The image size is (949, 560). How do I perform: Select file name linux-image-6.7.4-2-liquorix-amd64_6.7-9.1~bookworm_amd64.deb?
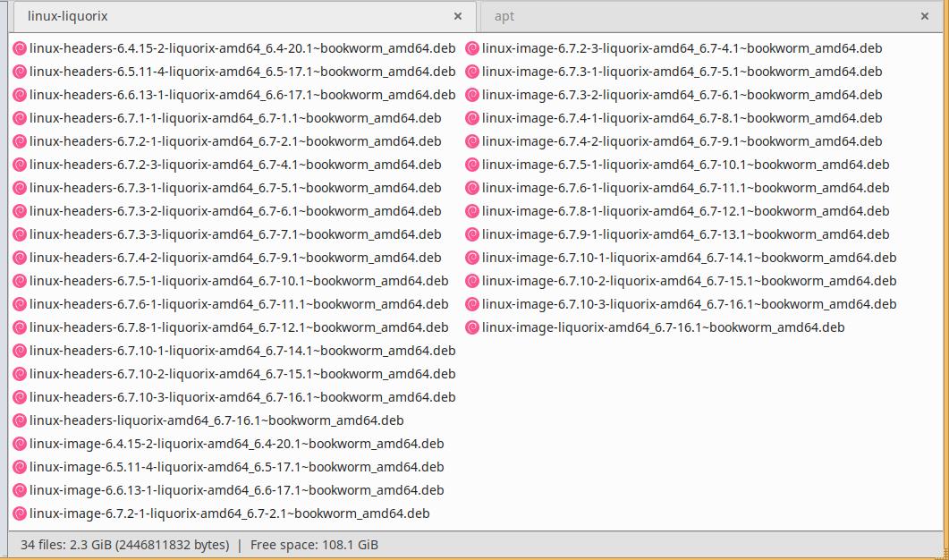click(682, 141)
